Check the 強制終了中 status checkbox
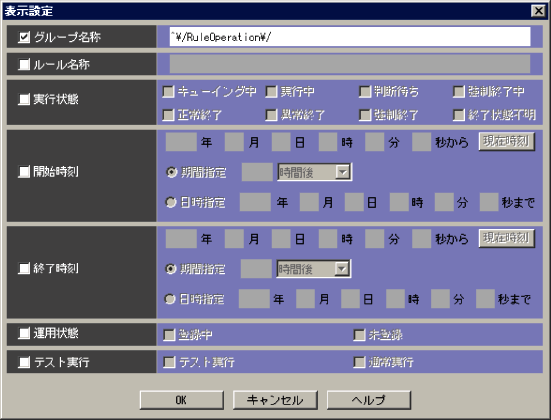551x420 pixels. 459,92
